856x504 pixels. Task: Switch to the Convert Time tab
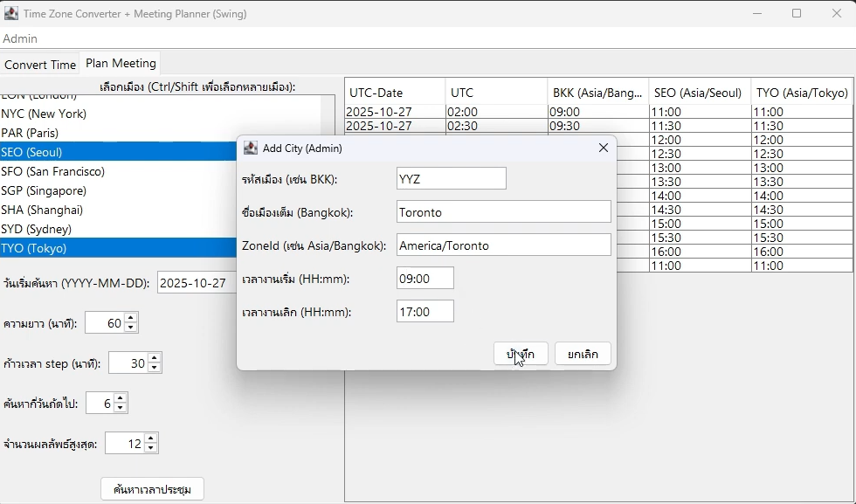click(x=40, y=65)
